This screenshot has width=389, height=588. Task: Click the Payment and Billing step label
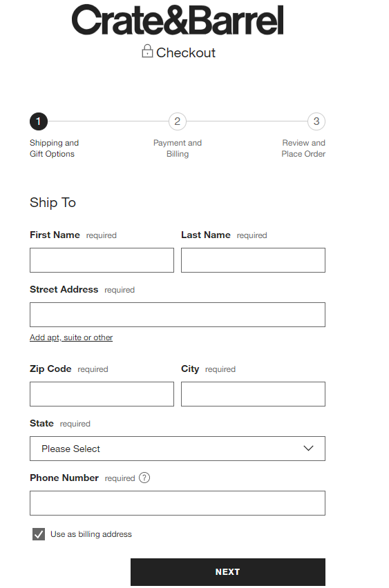click(x=178, y=148)
